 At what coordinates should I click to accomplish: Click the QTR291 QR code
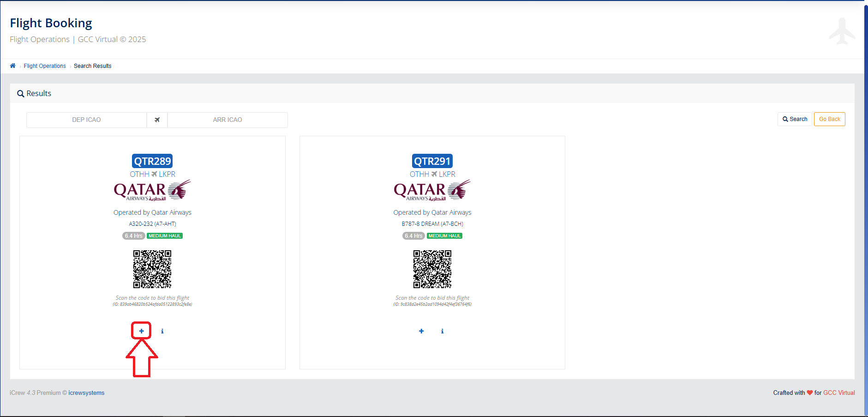click(x=432, y=269)
